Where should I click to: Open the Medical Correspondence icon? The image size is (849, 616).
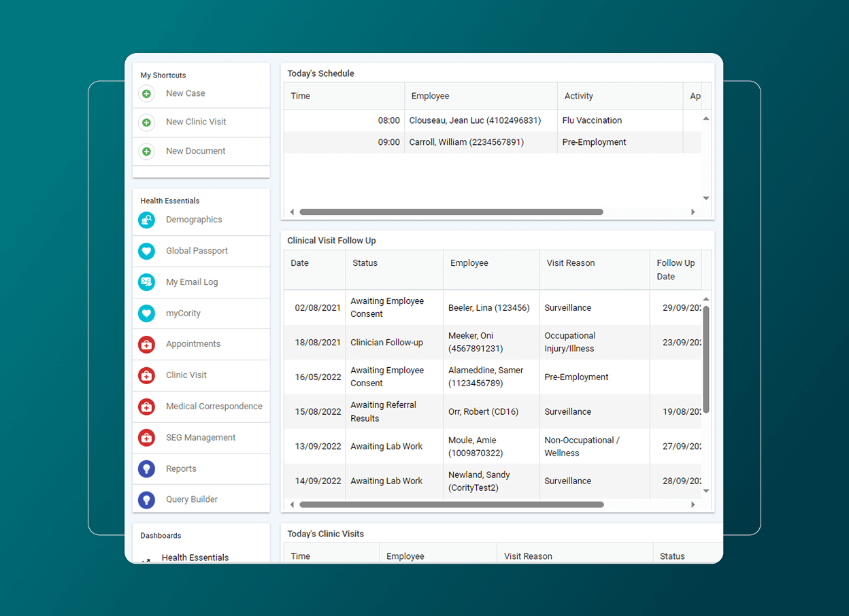pos(146,407)
